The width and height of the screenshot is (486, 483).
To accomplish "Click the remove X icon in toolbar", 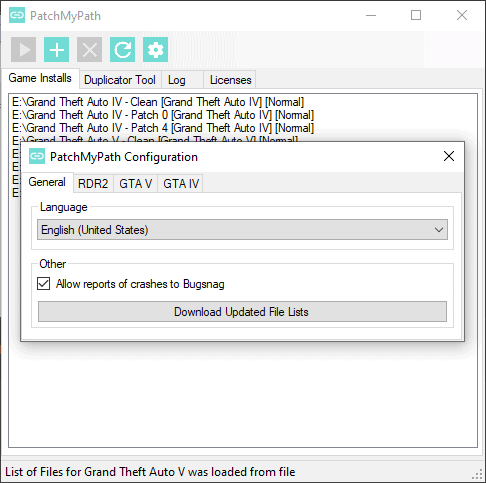I will 89,50.
